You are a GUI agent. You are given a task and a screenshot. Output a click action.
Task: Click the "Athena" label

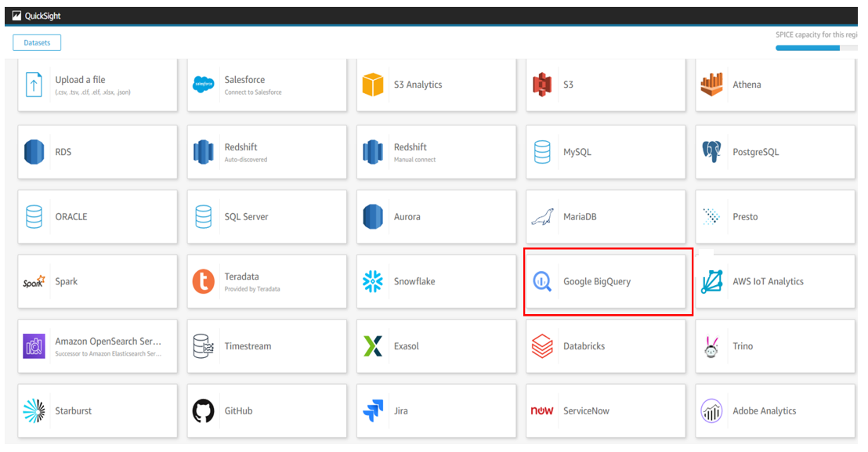747,85
